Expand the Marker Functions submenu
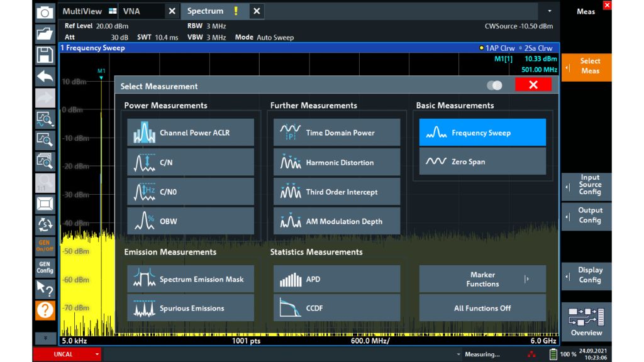644x362 pixels. click(x=482, y=279)
